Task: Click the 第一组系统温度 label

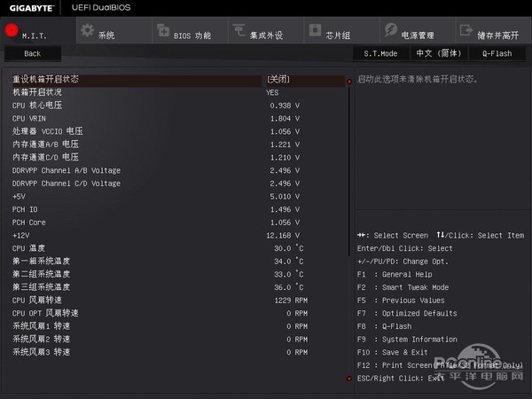Action: click(41, 262)
